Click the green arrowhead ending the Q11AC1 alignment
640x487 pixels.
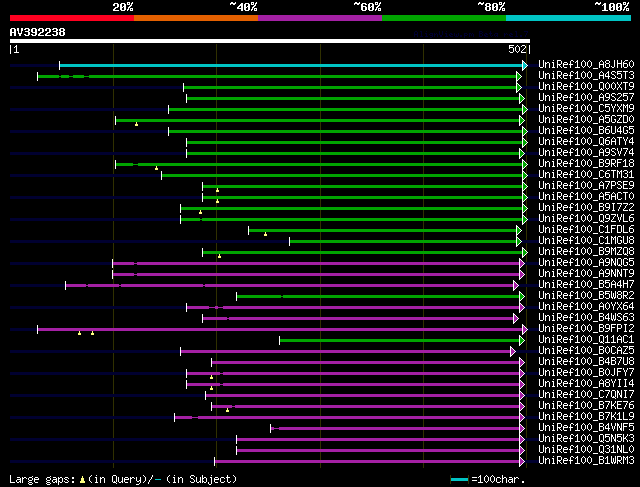(x=522, y=340)
